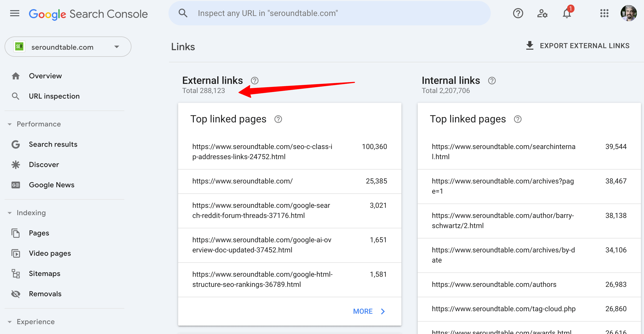Image resolution: width=644 pixels, height=334 pixels.
Task: Select Search results in the sidebar
Action: click(x=53, y=144)
